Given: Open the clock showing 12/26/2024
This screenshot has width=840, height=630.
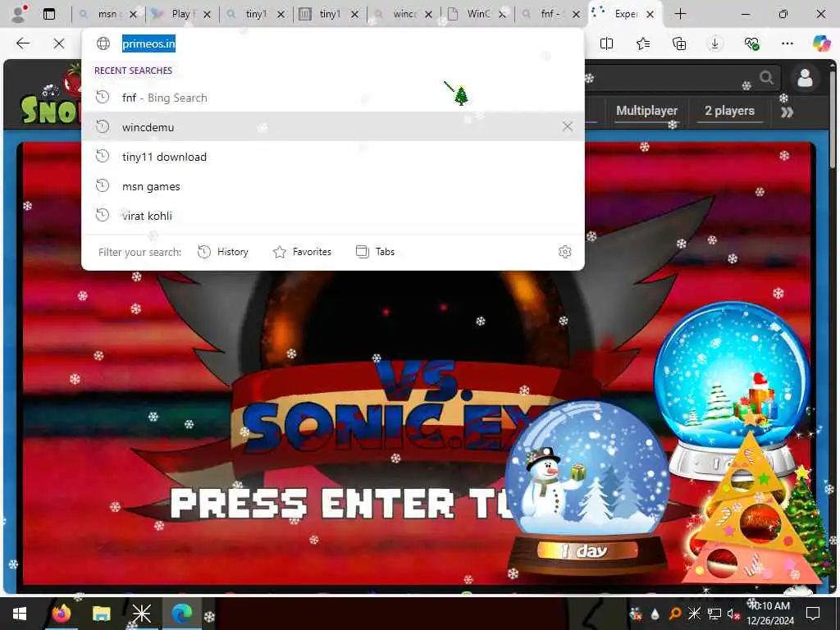Looking at the screenshot, I should pyautogui.click(x=769, y=614).
